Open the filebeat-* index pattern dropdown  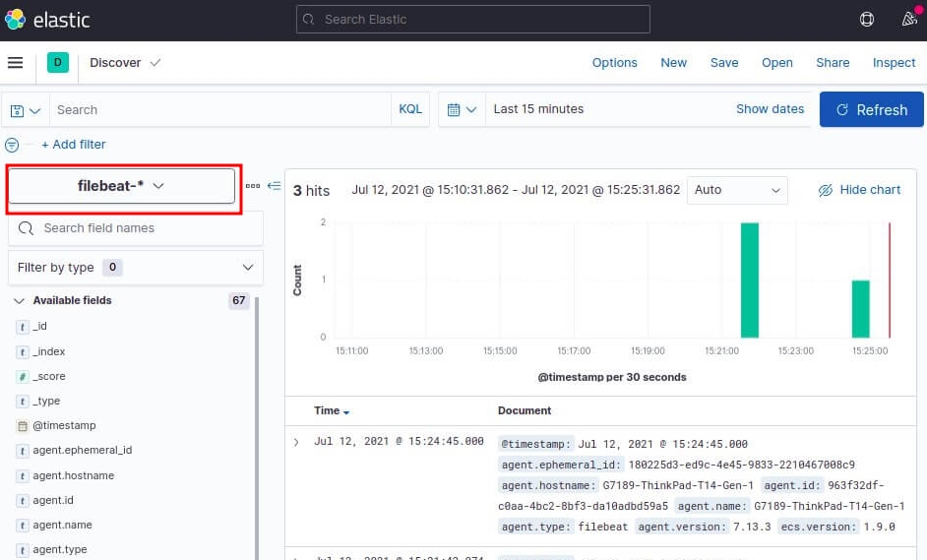[x=121, y=185]
